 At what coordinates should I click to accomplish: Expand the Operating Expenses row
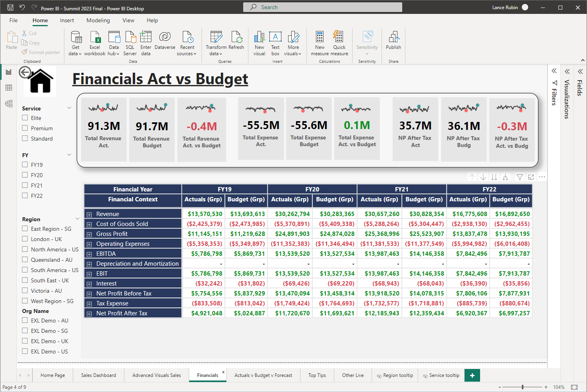tap(89, 244)
